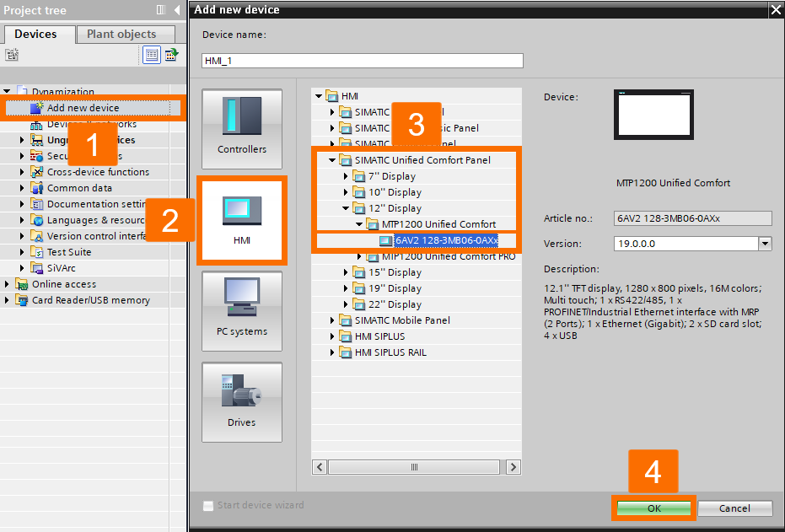The width and height of the screenshot is (785, 532).
Task: Click the project tree toolbar icon at far left
Action: [x=12, y=54]
